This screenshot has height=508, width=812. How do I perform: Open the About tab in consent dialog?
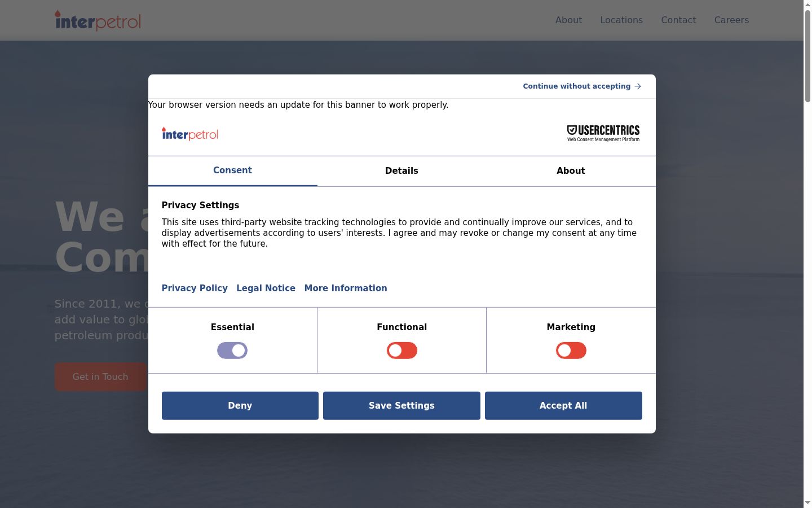[x=571, y=171]
